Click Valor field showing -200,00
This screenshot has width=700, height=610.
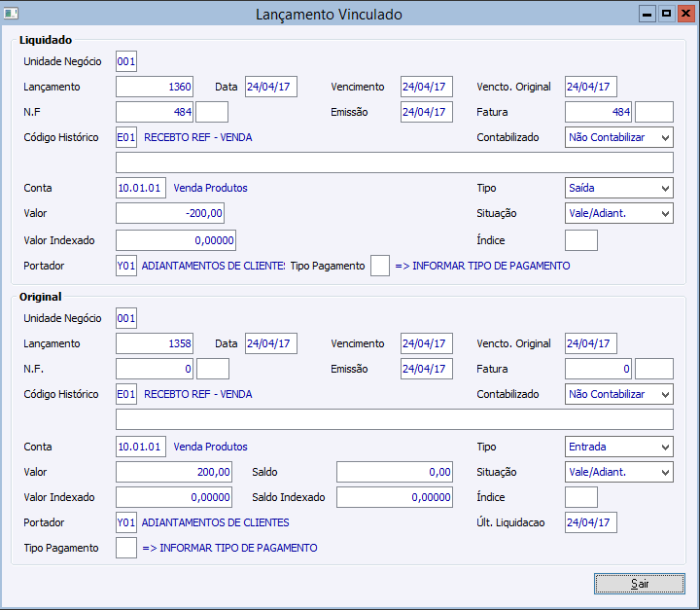point(170,213)
